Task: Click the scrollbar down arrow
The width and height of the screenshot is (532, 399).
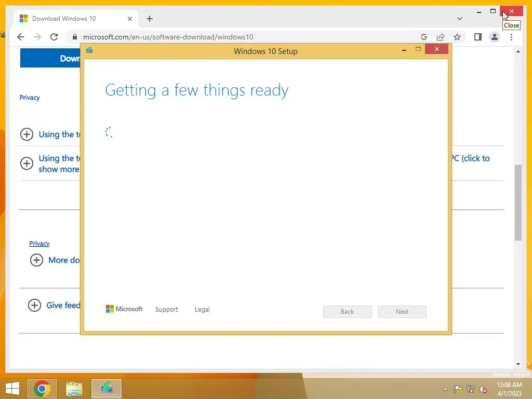Action: click(x=518, y=364)
